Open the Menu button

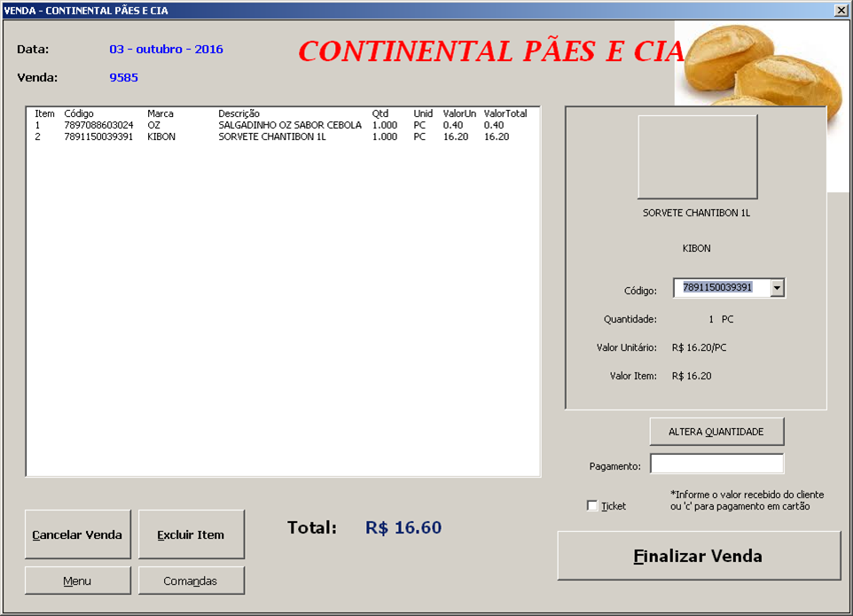tap(77, 581)
